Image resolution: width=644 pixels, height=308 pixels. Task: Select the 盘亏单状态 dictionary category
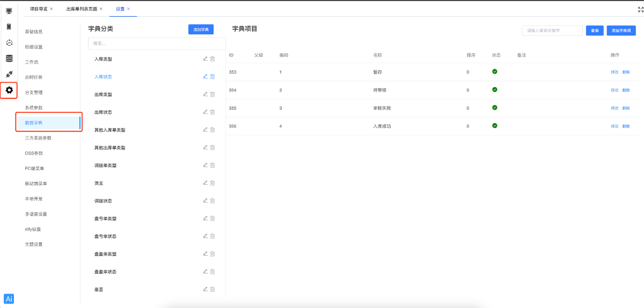point(105,237)
